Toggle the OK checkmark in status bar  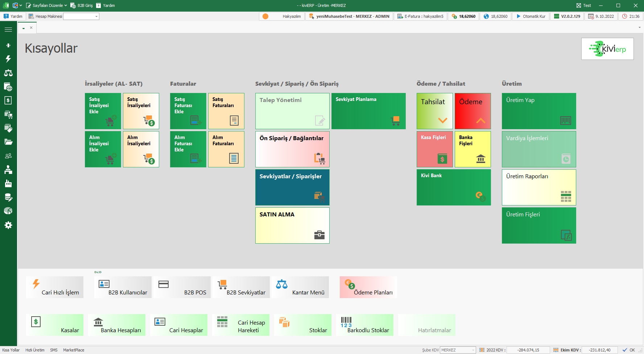[x=625, y=350]
